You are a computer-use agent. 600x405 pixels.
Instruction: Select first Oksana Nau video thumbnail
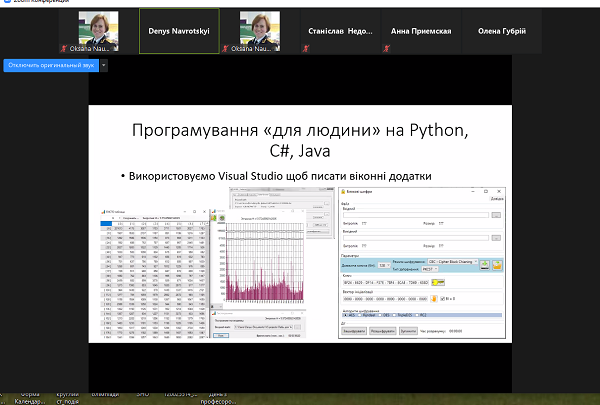[x=98, y=30]
